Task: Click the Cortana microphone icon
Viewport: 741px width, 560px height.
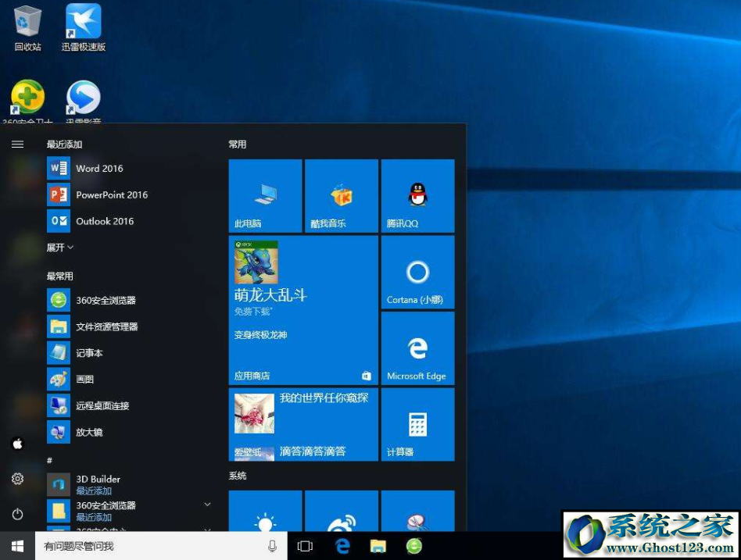Action: (x=272, y=546)
